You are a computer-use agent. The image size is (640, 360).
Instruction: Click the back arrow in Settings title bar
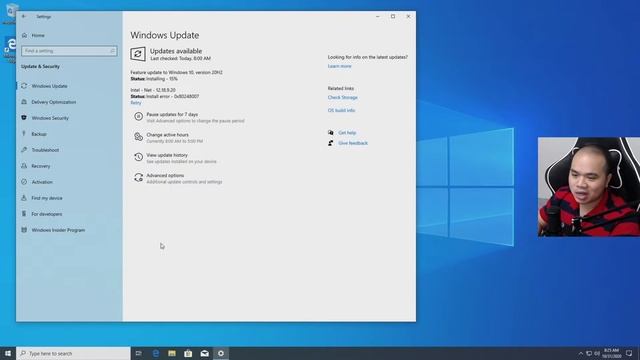[x=24, y=16]
